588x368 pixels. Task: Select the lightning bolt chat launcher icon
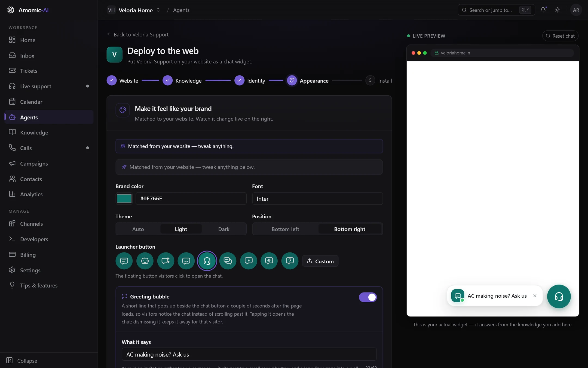[249, 261]
